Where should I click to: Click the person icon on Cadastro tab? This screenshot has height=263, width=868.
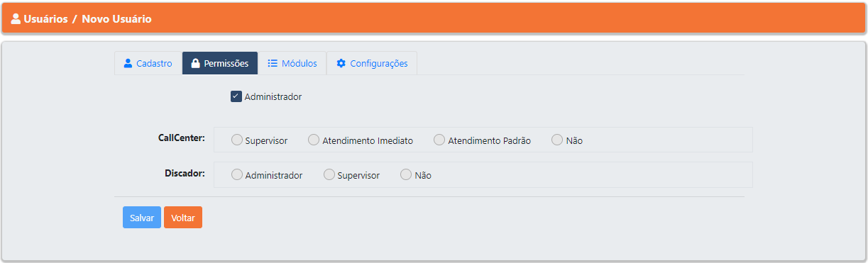128,63
